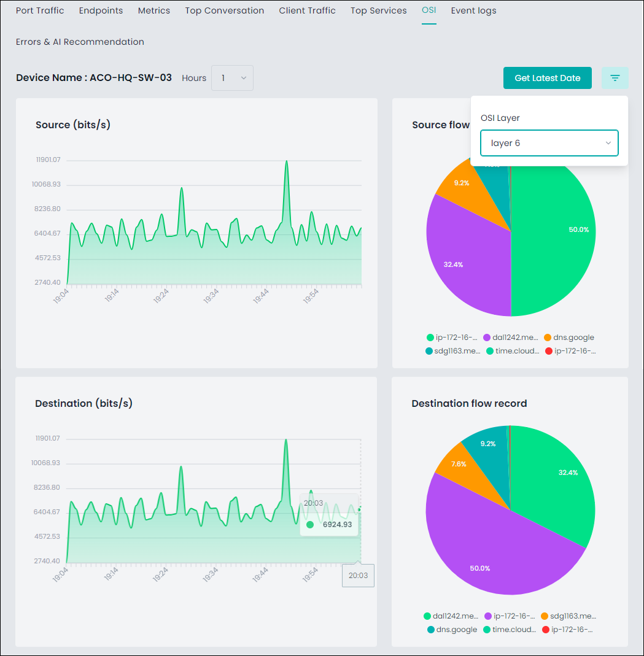Toggle sdg1163.me legend in Destination flow record

568,616
